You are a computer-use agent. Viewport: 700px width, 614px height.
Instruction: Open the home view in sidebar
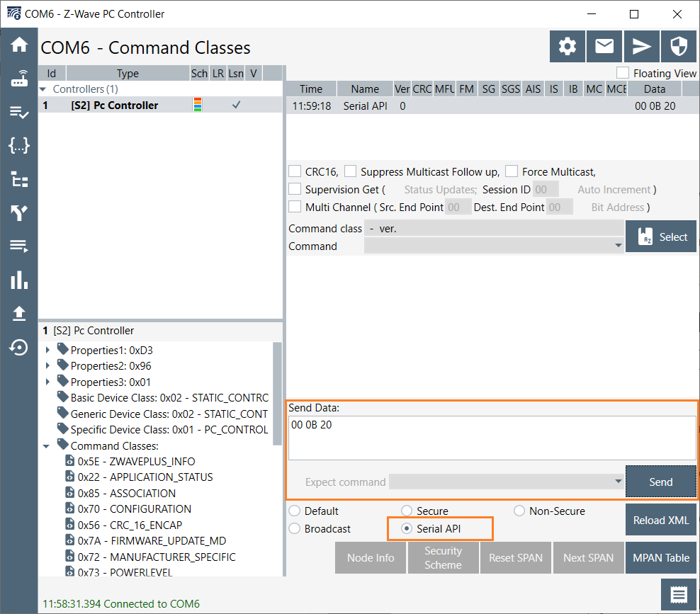[19, 45]
